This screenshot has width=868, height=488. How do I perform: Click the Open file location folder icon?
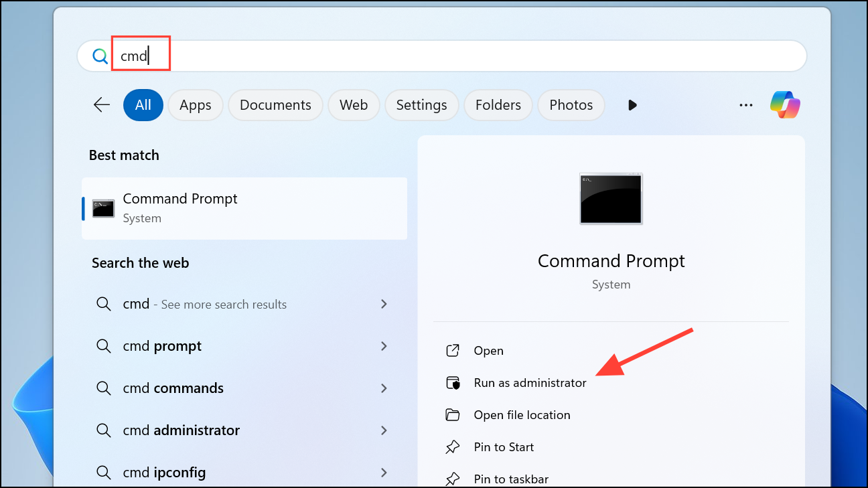click(453, 415)
